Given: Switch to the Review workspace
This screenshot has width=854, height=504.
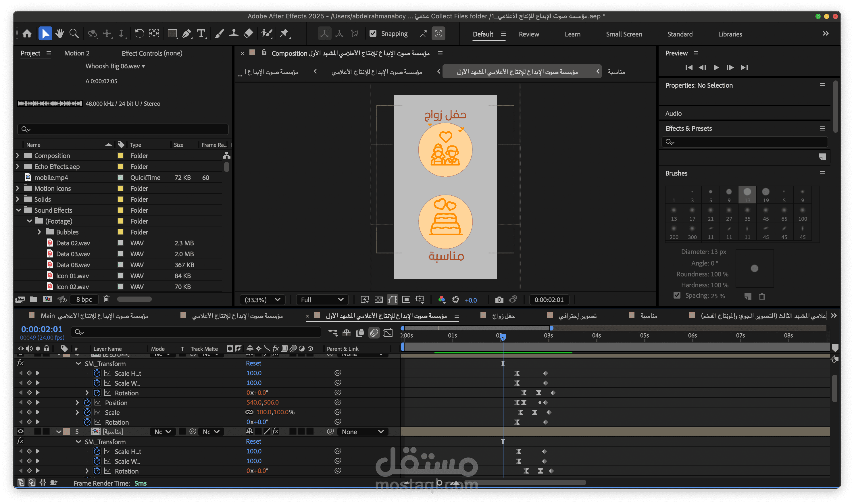Looking at the screenshot, I should (528, 34).
